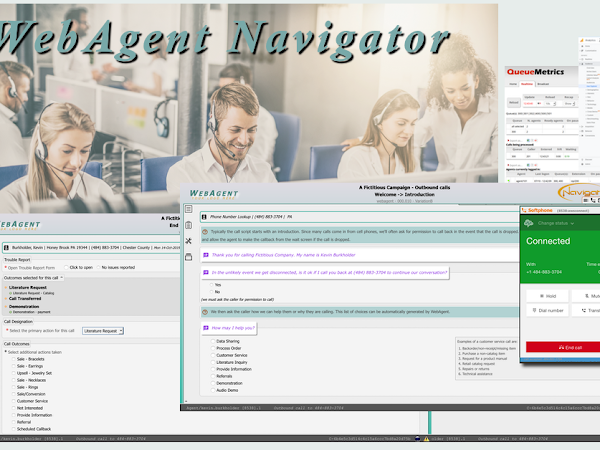Open QueueMetrics Recap 'Show' dropdown
Image resolution: width=600 pixels, height=450 pixels.
coord(570,104)
